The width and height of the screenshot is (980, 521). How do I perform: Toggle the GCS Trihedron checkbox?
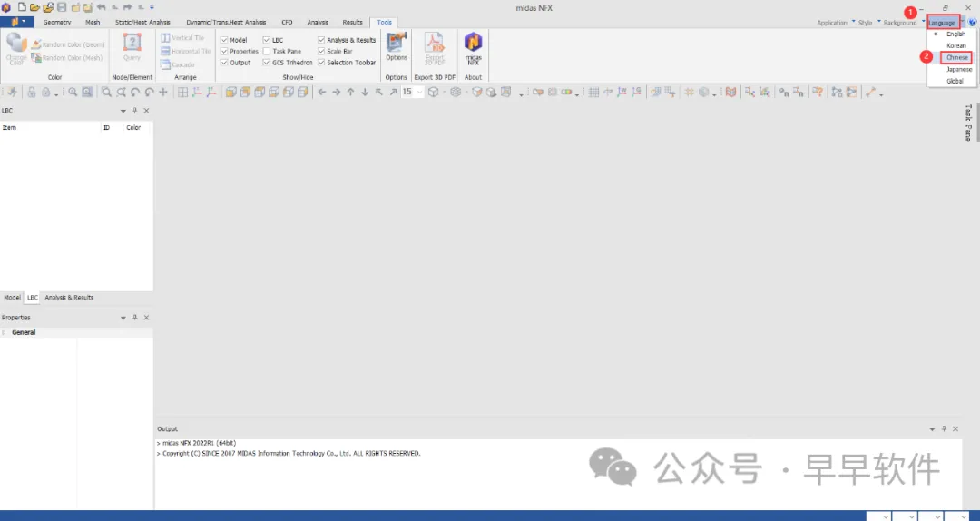[266, 63]
